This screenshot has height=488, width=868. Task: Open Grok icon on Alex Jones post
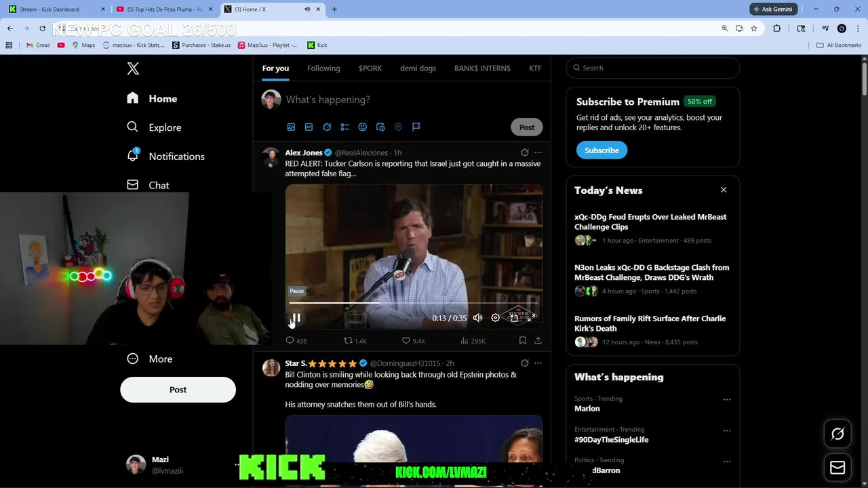(x=524, y=152)
